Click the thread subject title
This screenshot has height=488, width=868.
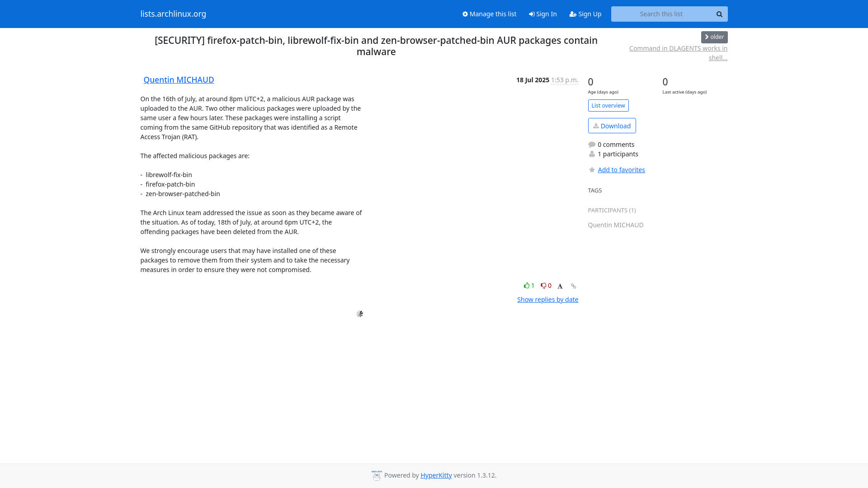376,46
